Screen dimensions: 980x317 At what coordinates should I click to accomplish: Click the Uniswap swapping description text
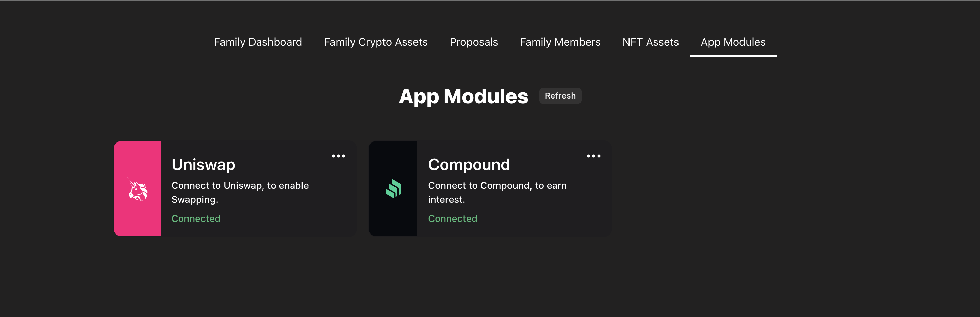tap(240, 192)
